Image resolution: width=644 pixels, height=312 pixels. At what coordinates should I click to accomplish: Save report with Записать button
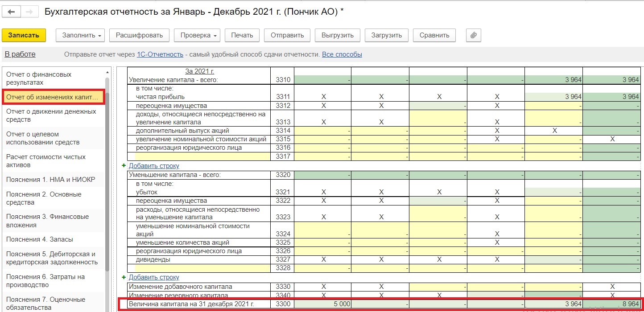[24, 35]
